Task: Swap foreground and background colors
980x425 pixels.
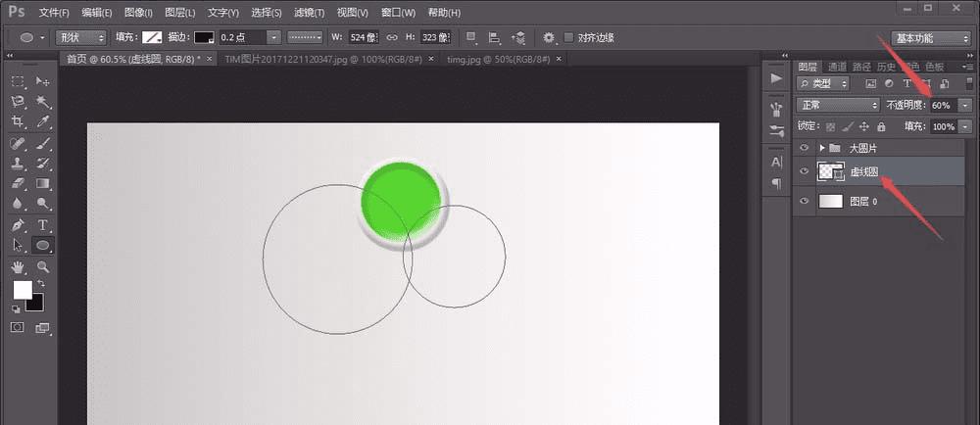Action: pos(42,283)
